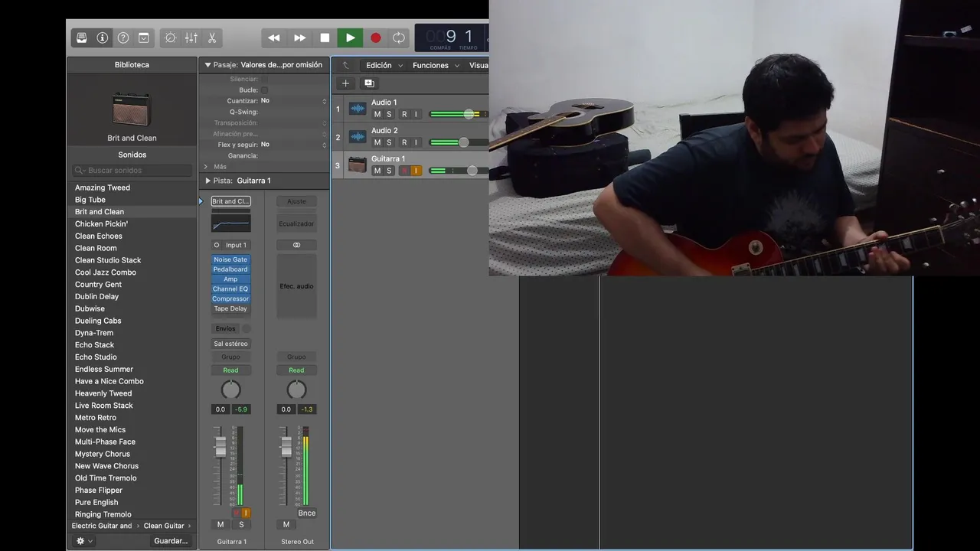Enable input monitoring on Audio 2
Screen dimensions: 980x551
(416, 142)
